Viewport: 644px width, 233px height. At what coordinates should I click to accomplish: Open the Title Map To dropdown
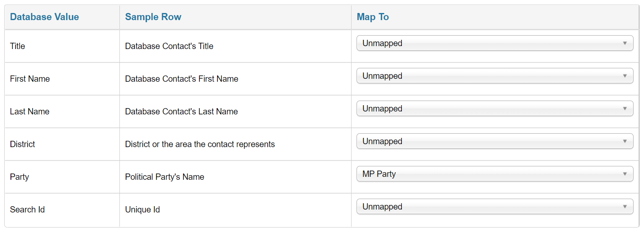point(494,43)
